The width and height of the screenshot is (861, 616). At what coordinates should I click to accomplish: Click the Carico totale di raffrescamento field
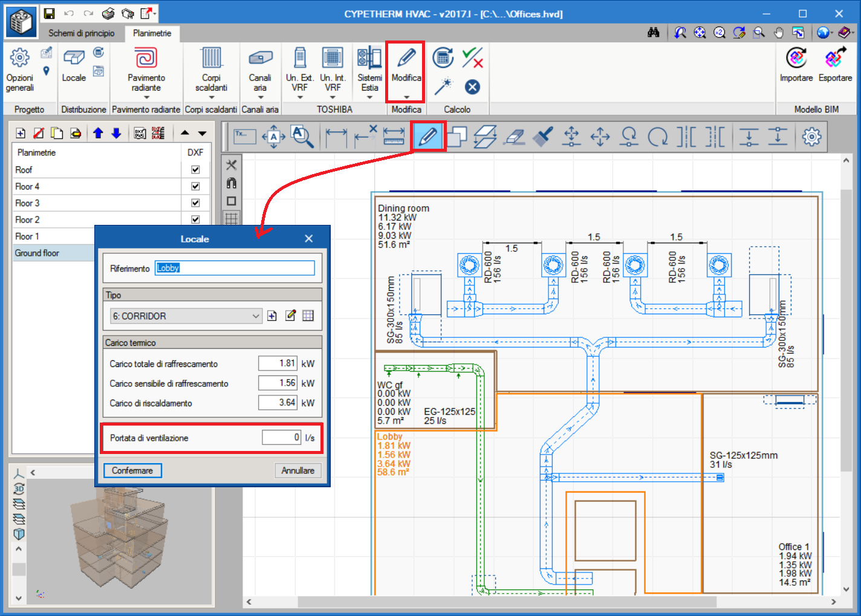coord(278,363)
